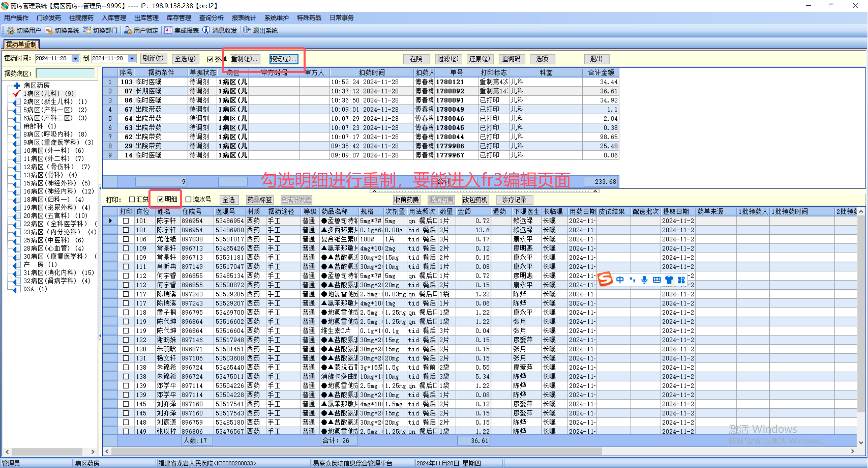
Task: Open the 报表统计 menu
Action: point(244,18)
